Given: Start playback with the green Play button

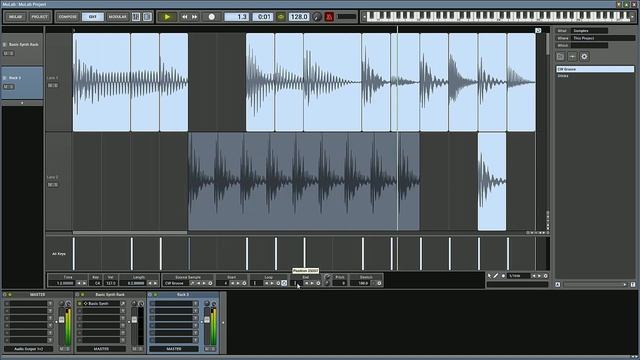Looking at the screenshot, I should point(167,17).
